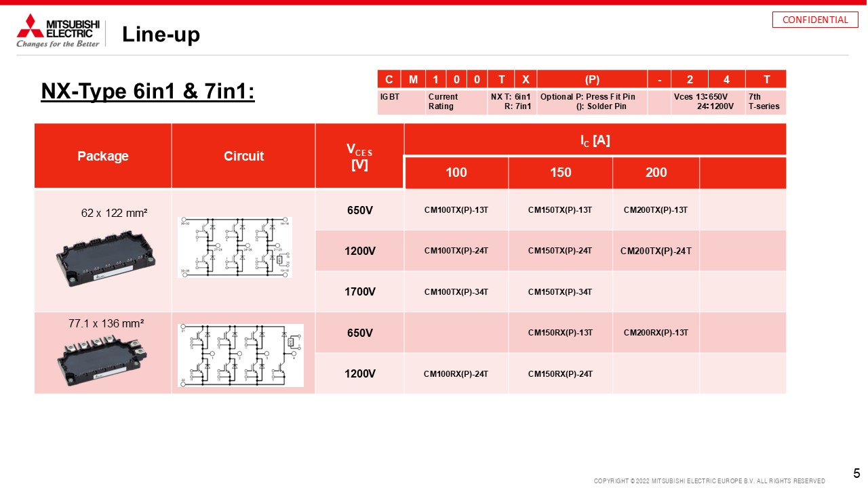Click the VCES [V] column header
The width and height of the screenshot is (868, 488).
click(360, 156)
